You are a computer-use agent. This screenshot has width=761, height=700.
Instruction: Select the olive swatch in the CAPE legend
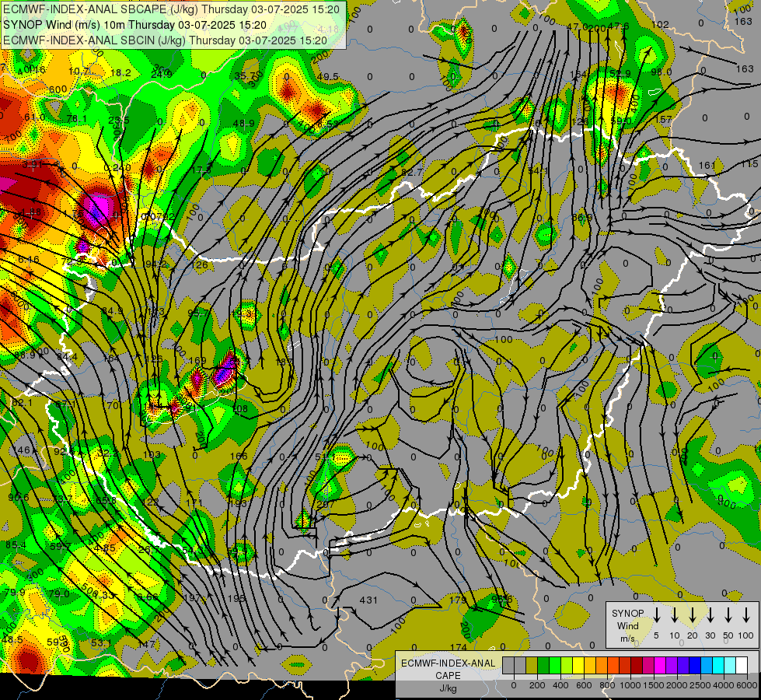(532, 666)
